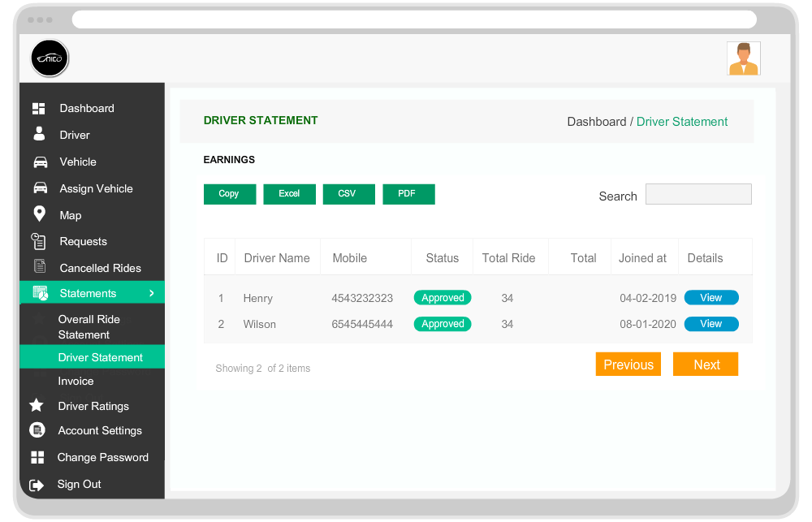View details for driver Henry
Viewport: 812px width, 522px height.
coord(711,298)
